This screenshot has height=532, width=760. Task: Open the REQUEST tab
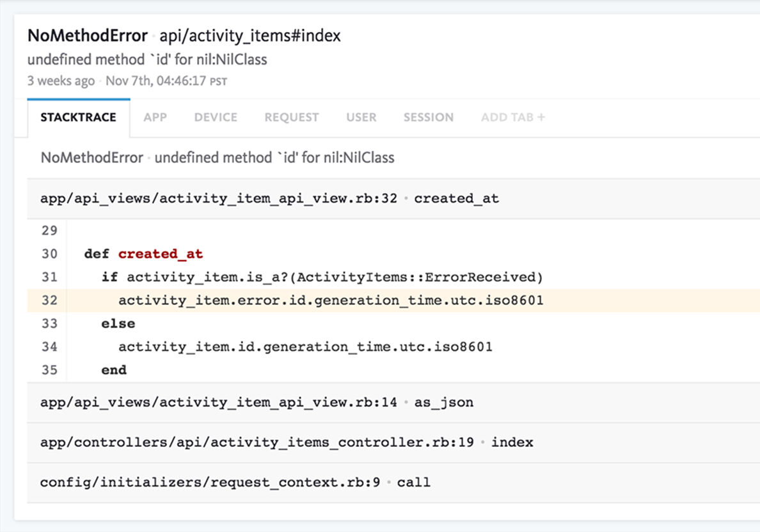point(292,118)
